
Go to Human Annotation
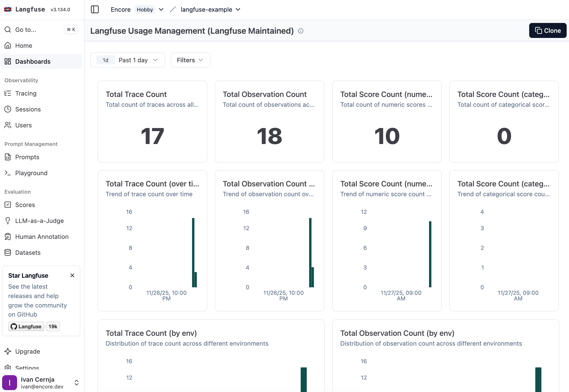[x=42, y=237]
